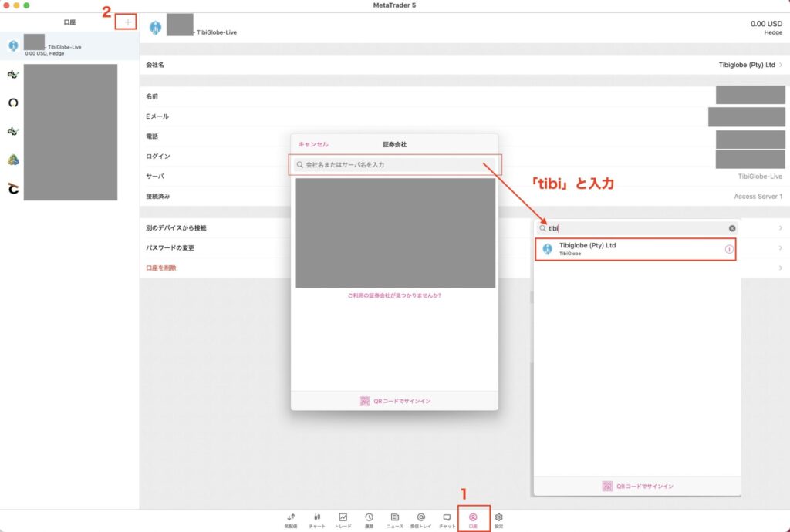The height and width of the screenshot is (532, 790).
Task: Open 別のデバイスから接続
Action: pyautogui.click(x=177, y=228)
